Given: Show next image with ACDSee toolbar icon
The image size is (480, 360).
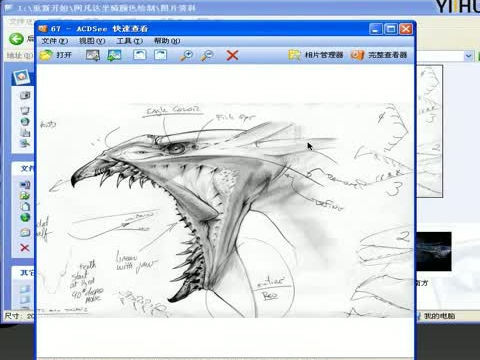Looking at the screenshot, I should (x=114, y=55).
